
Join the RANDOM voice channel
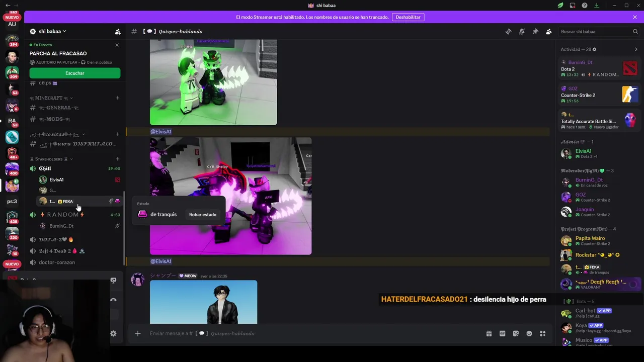pyautogui.click(x=74, y=215)
